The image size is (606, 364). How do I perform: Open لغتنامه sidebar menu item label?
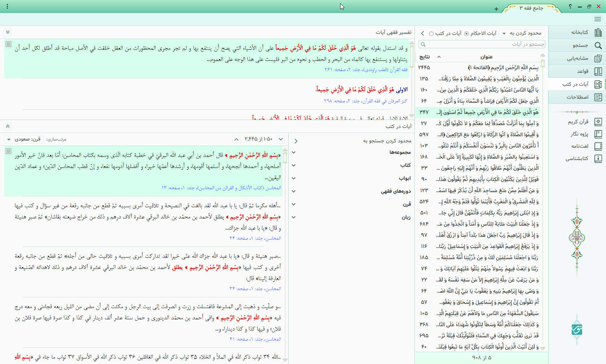pyautogui.click(x=580, y=146)
